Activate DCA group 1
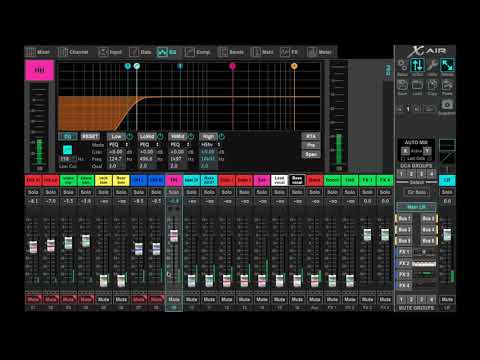This screenshot has width=480, height=360. tap(401, 174)
